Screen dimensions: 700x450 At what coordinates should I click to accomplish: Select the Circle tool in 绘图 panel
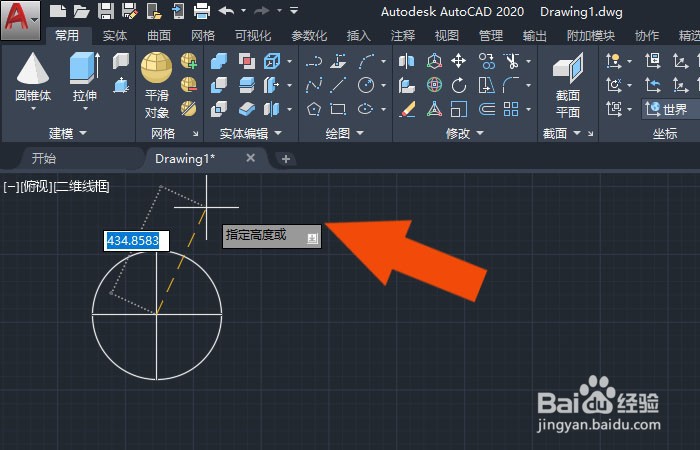(x=366, y=85)
